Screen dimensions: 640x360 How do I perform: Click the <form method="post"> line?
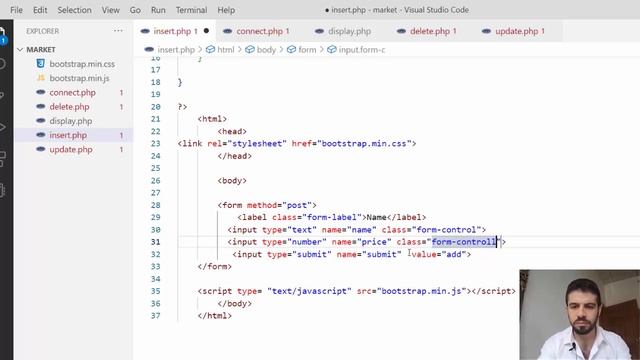267,205
